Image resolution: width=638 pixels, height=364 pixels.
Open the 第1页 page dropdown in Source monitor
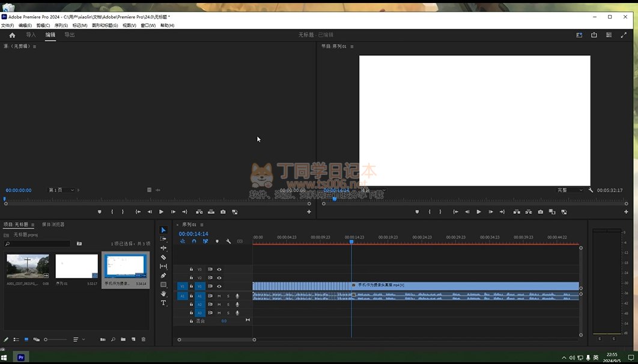pos(61,190)
